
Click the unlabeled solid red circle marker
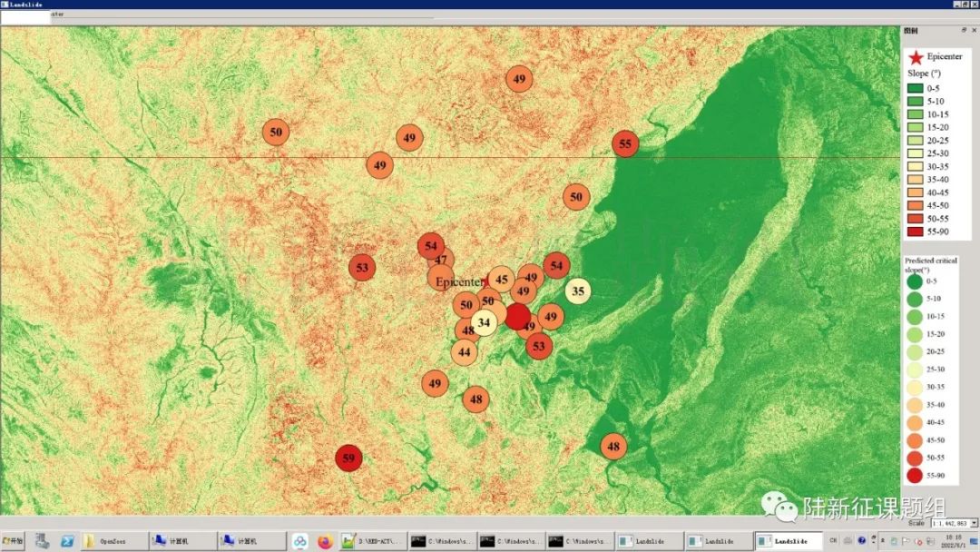click(517, 316)
